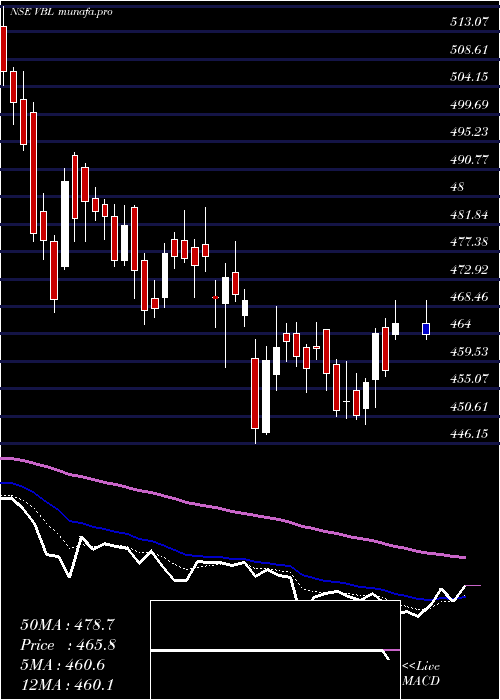The height and width of the screenshot is (700, 500).
Task: Select the 504.15 price axis label
Action: 468,77
